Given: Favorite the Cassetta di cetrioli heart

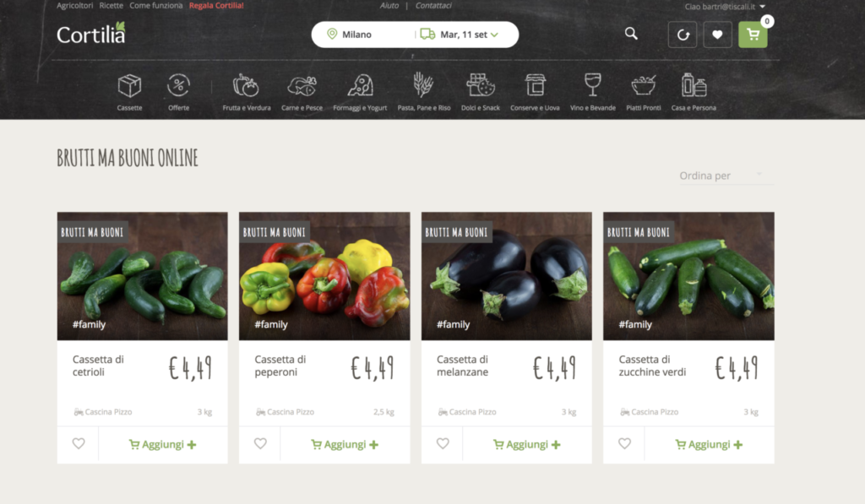Looking at the screenshot, I should pyautogui.click(x=79, y=443).
